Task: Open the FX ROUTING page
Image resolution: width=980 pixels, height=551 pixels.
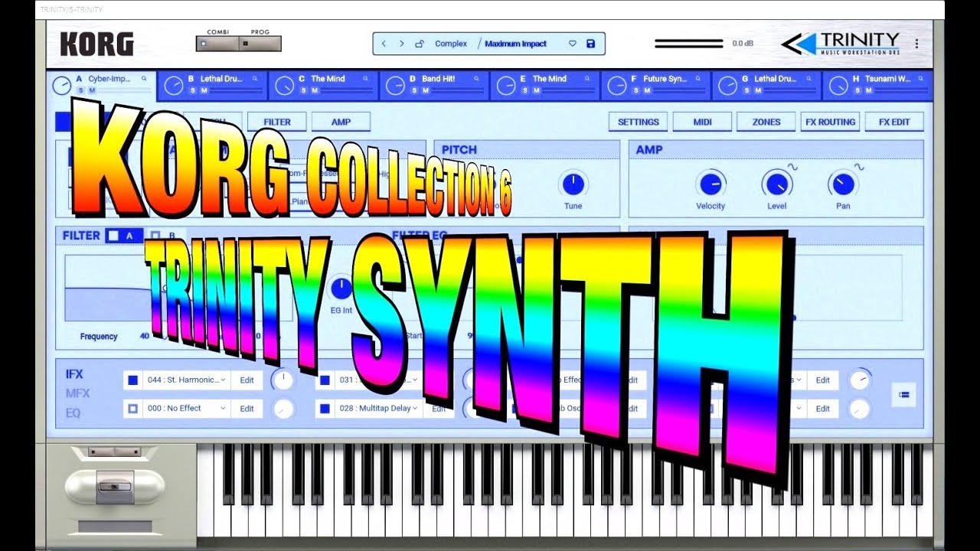Action: [830, 122]
